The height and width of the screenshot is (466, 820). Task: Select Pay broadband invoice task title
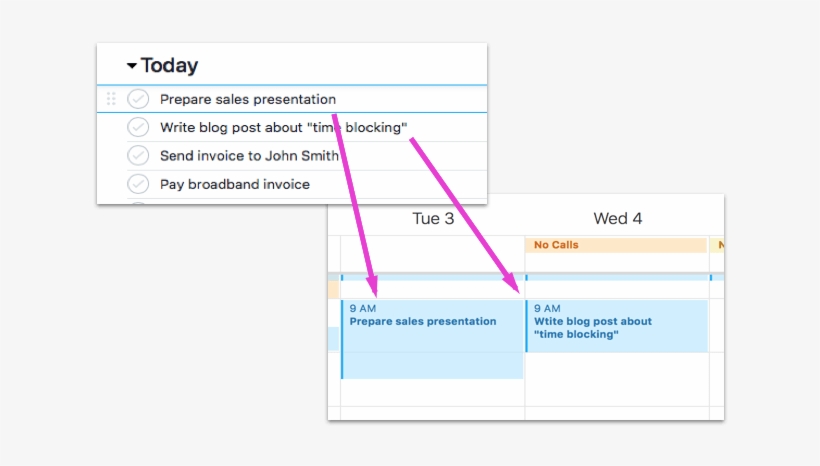coord(234,184)
